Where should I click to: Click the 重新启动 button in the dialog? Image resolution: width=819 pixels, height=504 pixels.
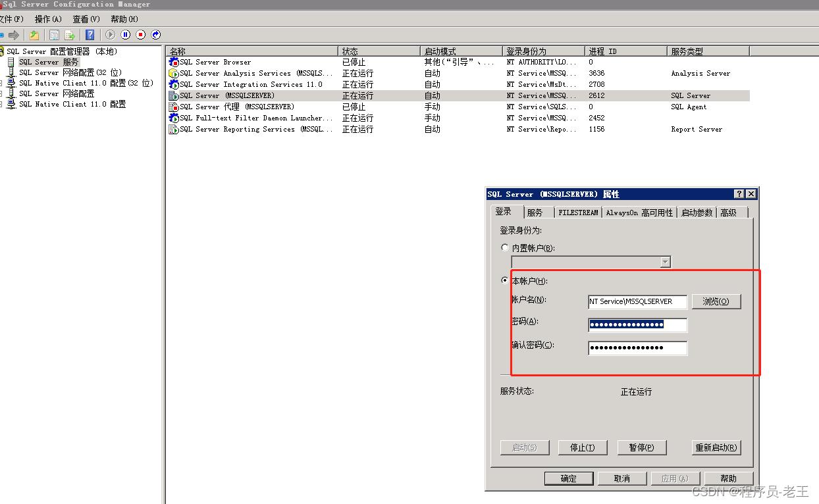(x=716, y=447)
